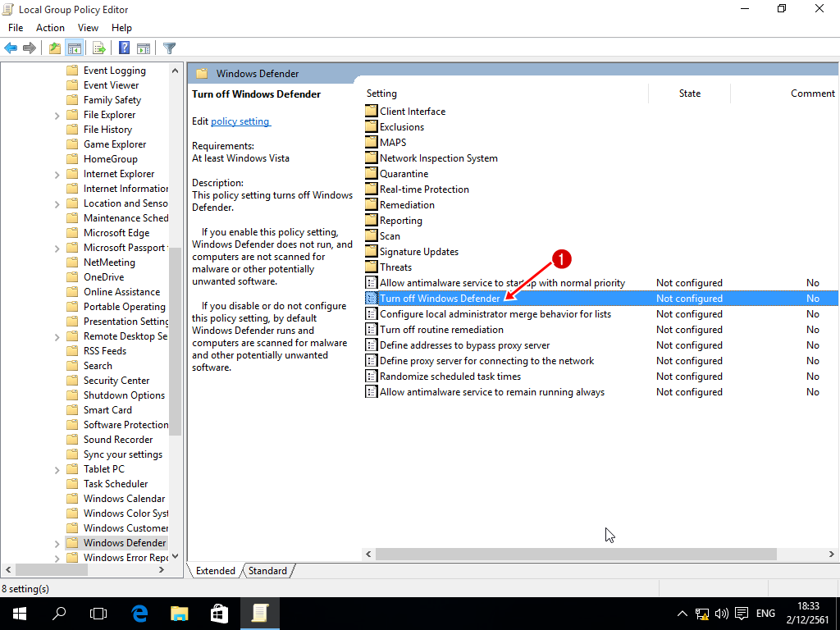Click the Up one level folder icon

point(54,48)
